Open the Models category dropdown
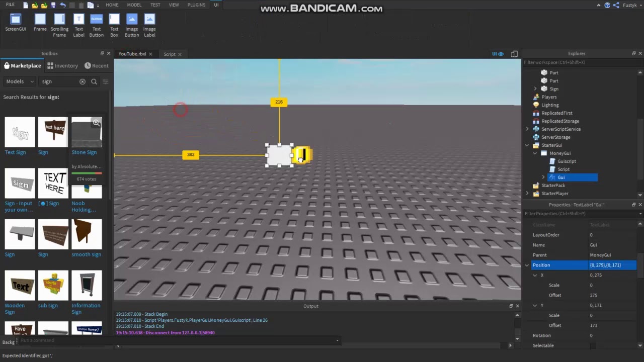Viewport: 644px width, 362px height. (19, 81)
